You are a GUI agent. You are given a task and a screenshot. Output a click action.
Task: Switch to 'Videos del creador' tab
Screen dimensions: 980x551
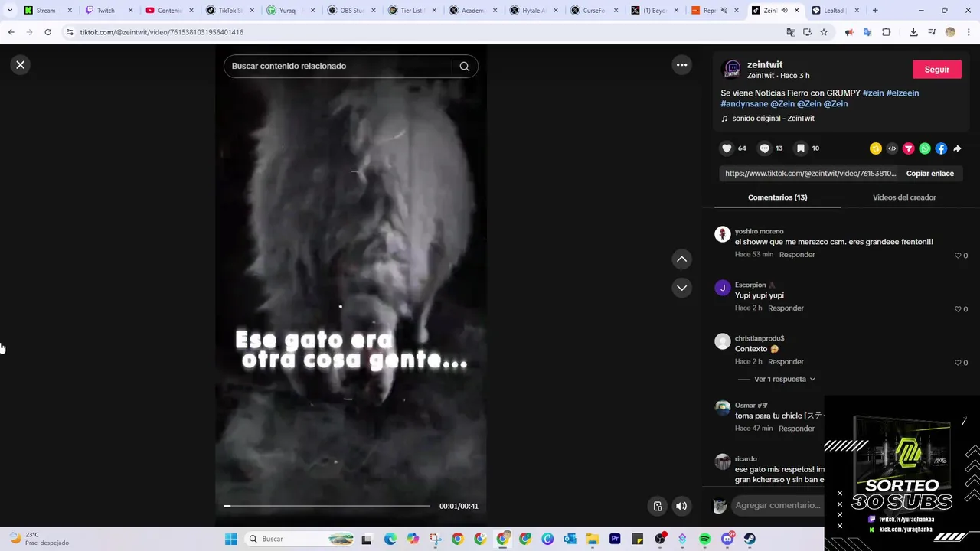tap(904, 197)
